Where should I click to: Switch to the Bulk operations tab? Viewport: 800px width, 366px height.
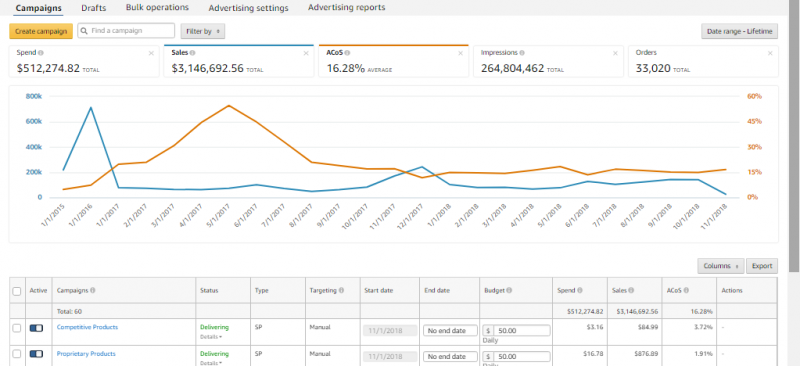pos(157,8)
